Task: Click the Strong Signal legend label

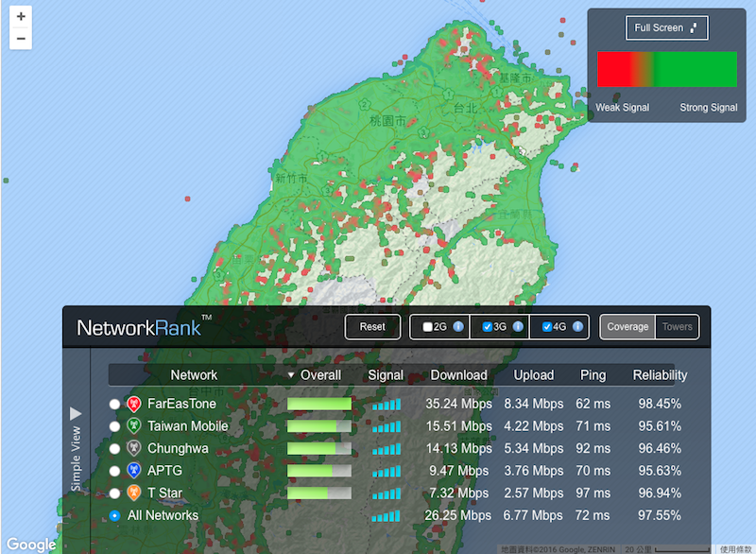Action: coord(708,108)
